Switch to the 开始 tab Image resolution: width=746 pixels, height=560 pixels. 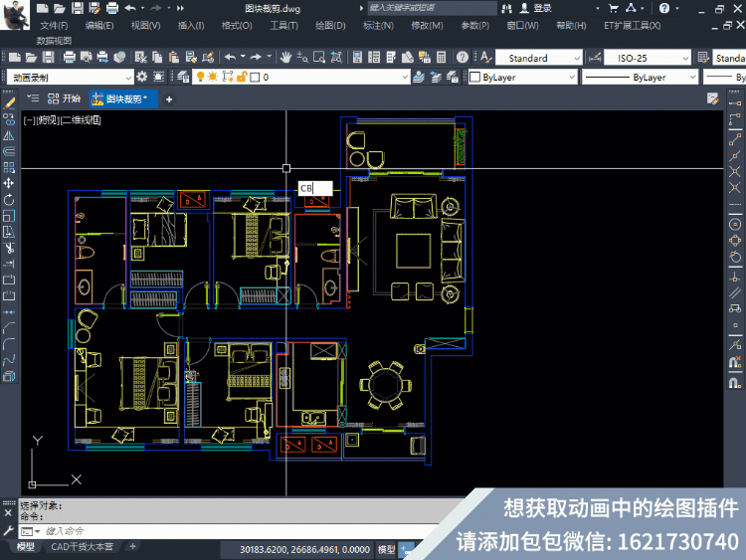(65, 98)
